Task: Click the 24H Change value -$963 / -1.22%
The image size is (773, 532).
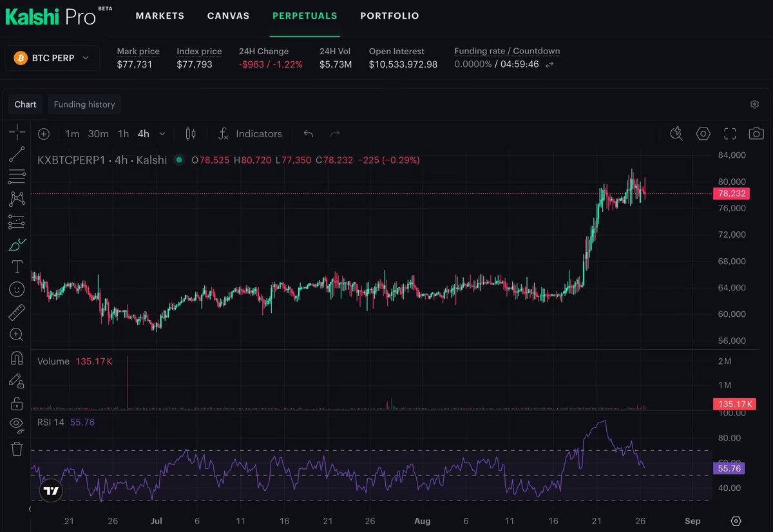Action: [x=271, y=64]
